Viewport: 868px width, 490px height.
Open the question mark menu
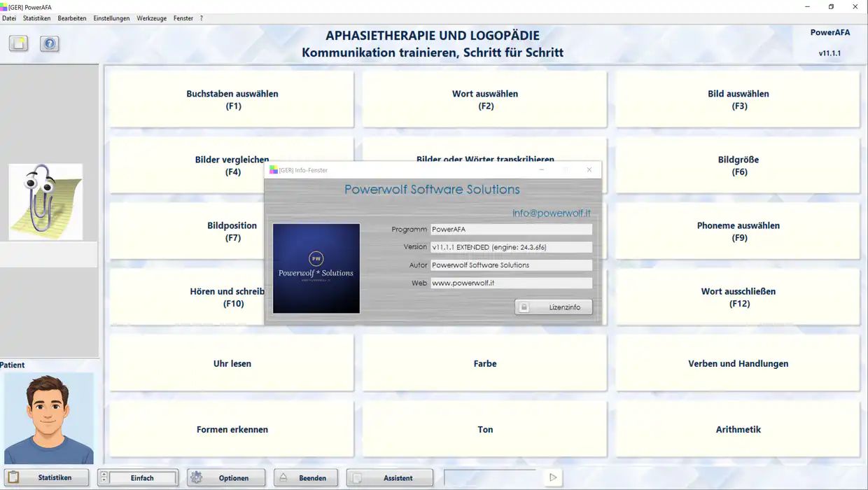tap(202, 18)
